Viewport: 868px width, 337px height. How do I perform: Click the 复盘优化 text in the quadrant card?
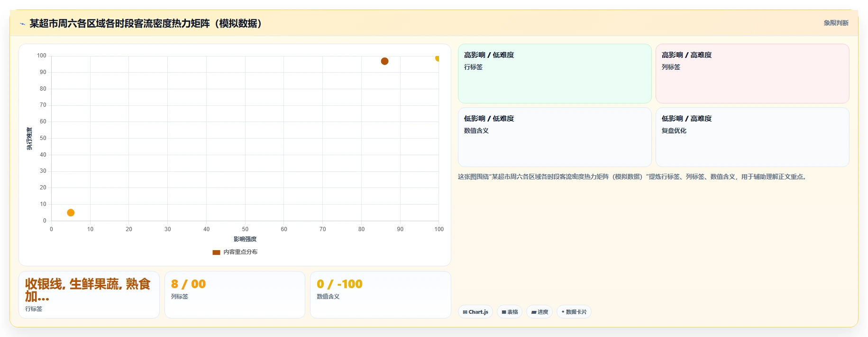tap(674, 131)
